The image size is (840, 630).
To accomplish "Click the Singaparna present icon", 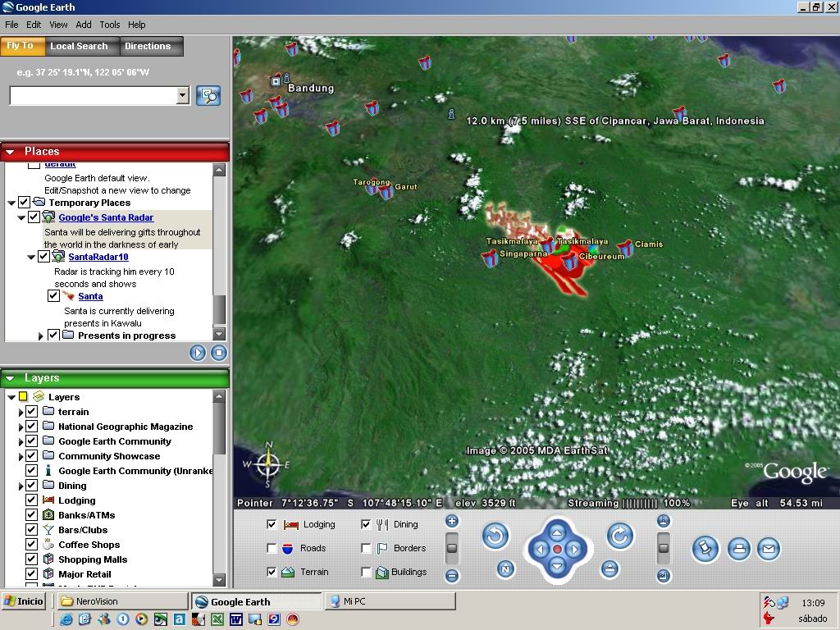I will click(x=490, y=258).
